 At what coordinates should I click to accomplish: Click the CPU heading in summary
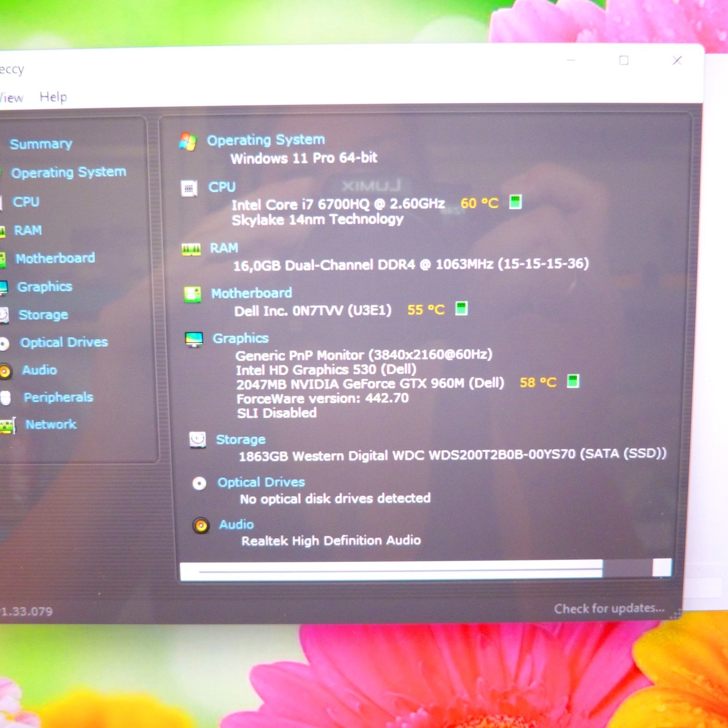coord(222,187)
